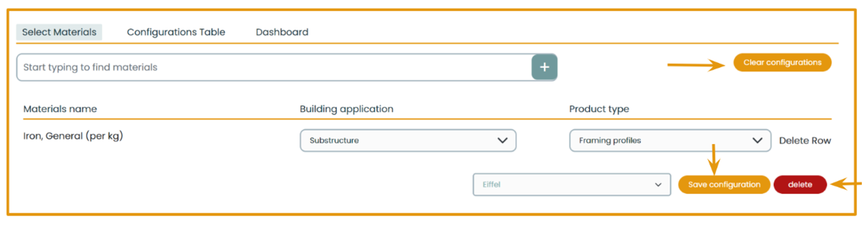868x235 pixels.
Task: Click the plus icon to add material
Action: pos(544,67)
